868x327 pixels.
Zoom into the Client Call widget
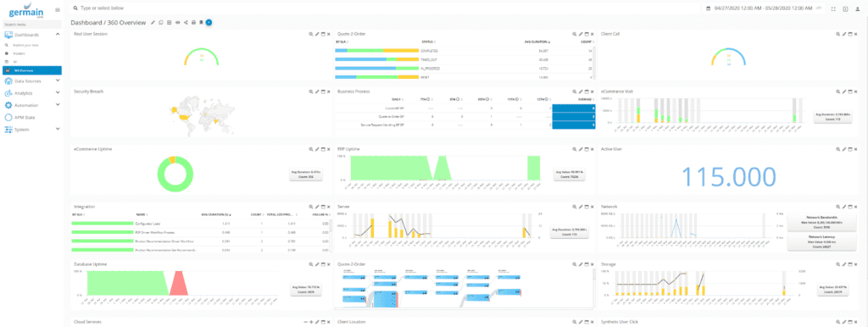coord(838,34)
